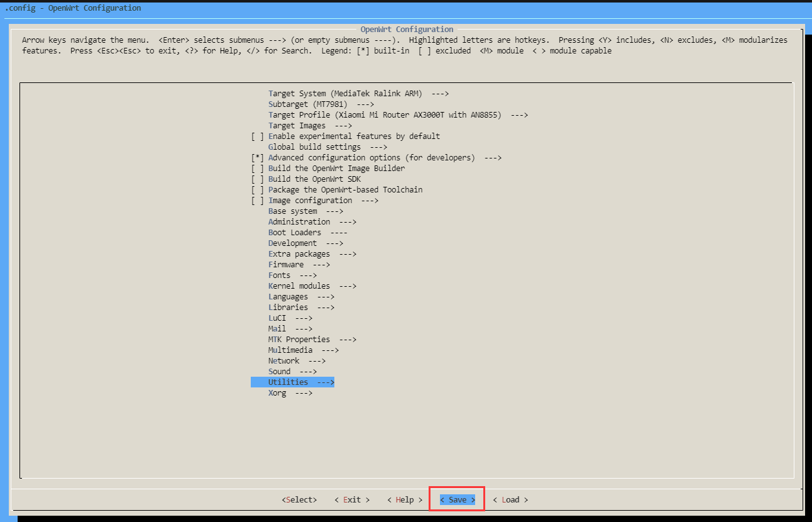Toggle Enable experimental features by default checkbox
812x522 pixels.
click(x=258, y=136)
